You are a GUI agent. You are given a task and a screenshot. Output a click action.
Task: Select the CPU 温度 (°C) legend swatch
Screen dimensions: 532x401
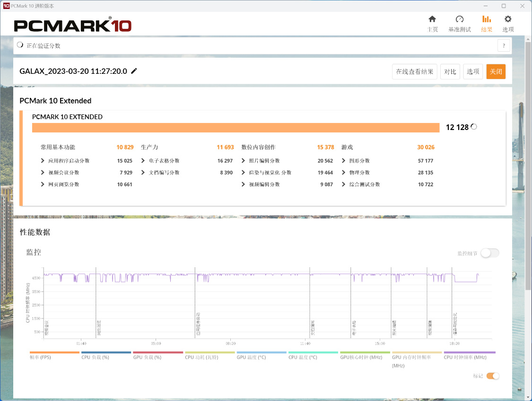(x=313, y=352)
